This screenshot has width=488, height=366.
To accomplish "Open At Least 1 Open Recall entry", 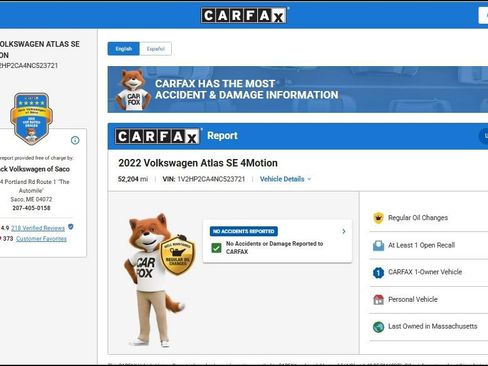I will (429, 245).
